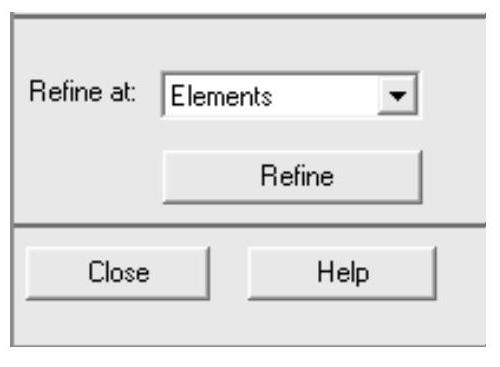Screen dimensions: 500x367
Task: Click the Close button
Action: [x=118, y=273]
